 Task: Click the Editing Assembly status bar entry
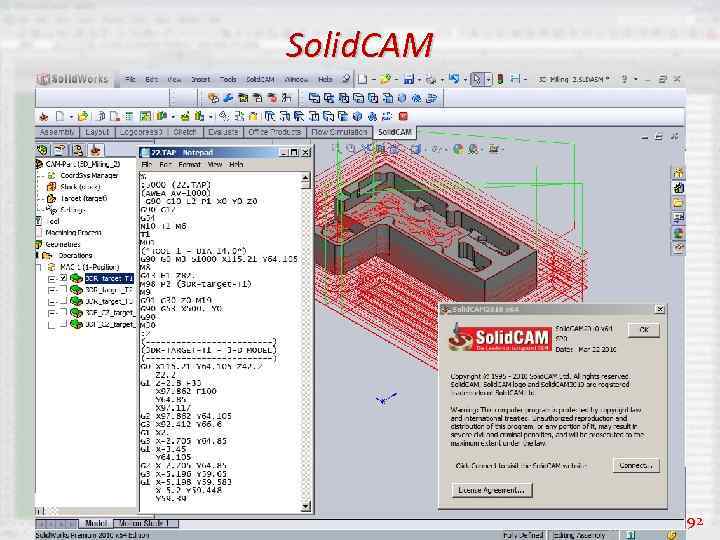[579, 535]
